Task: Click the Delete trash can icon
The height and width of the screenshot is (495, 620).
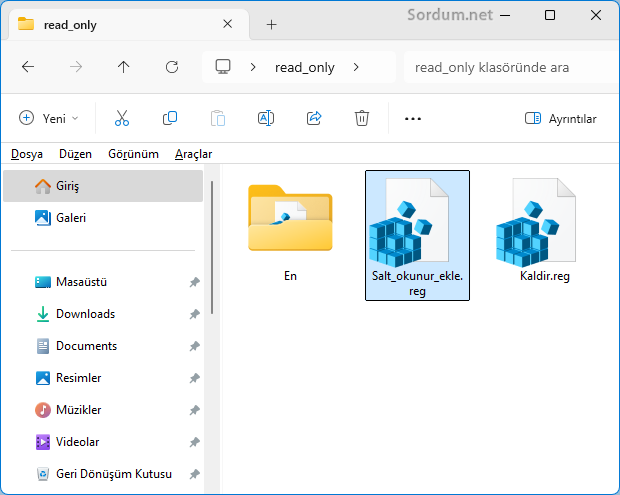Action: pyautogui.click(x=362, y=118)
